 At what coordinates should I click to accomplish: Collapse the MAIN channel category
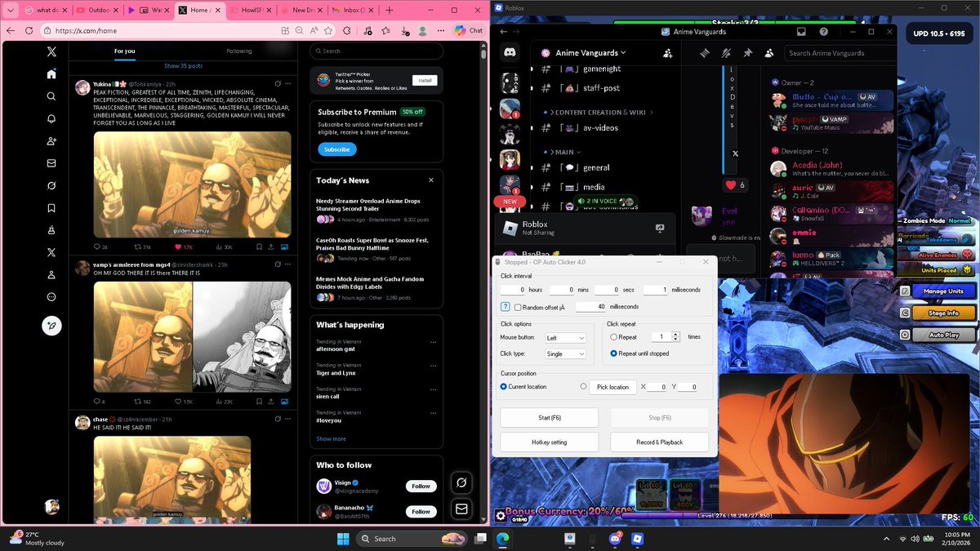563,152
